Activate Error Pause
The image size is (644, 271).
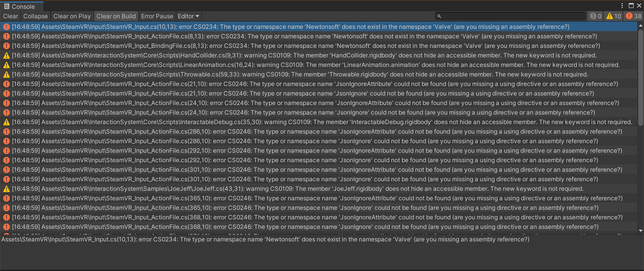[157, 16]
